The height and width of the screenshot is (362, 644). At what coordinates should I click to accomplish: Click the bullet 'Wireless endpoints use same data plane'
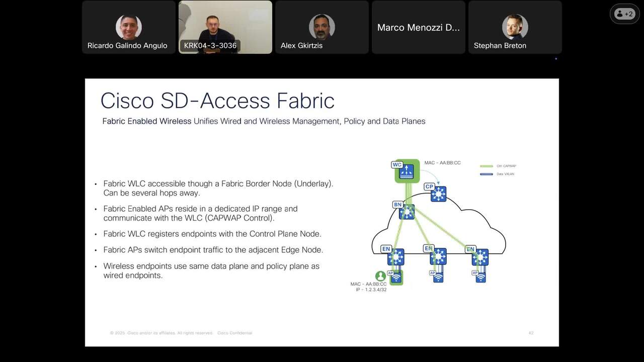pos(211,270)
